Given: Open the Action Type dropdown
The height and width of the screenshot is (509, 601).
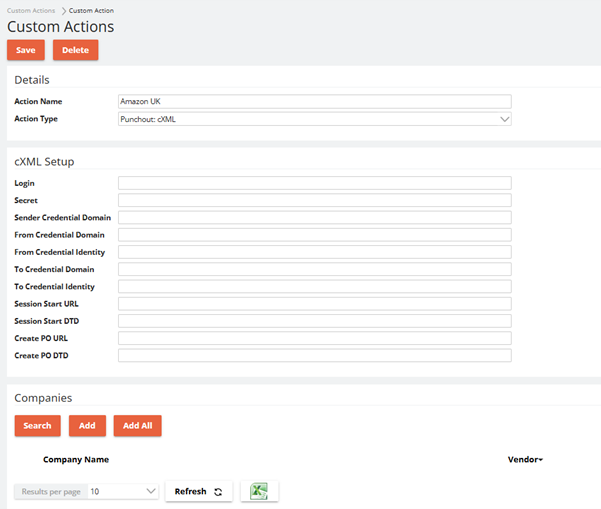Looking at the screenshot, I should (314, 118).
